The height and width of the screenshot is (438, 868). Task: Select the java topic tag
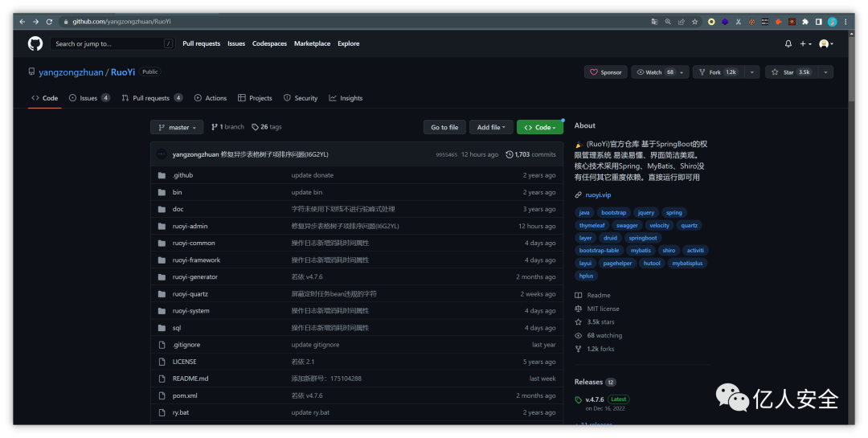pyautogui.click(x=584, y=213)
